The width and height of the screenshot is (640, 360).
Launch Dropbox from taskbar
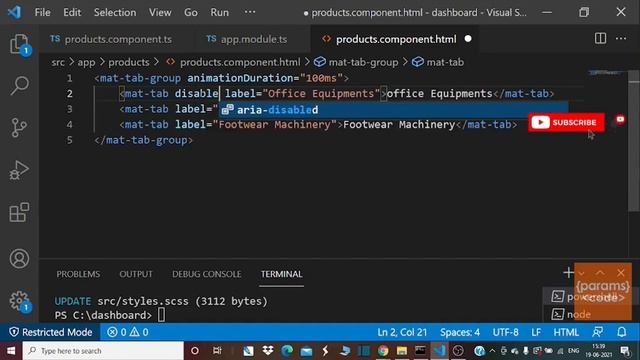(268, 351)
